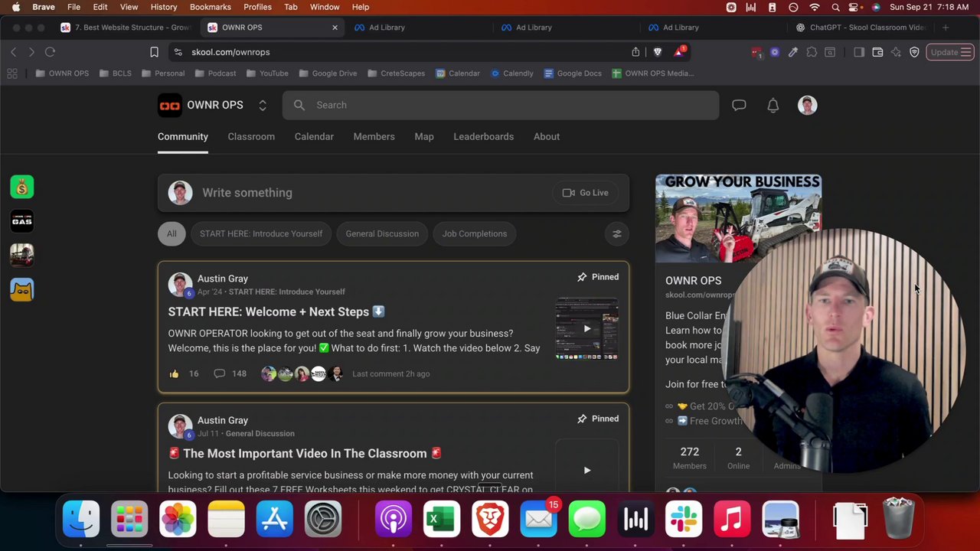Open comments on the START HERE post

point(219,373)
